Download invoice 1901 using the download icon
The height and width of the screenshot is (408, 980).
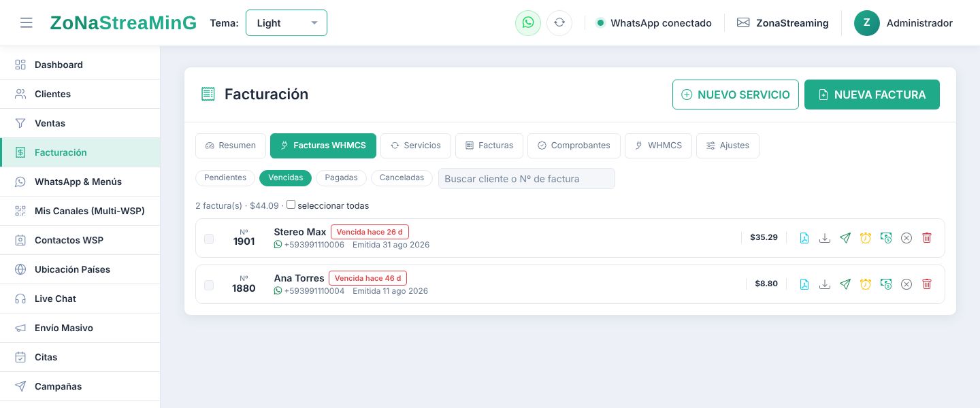coord(825,238)
